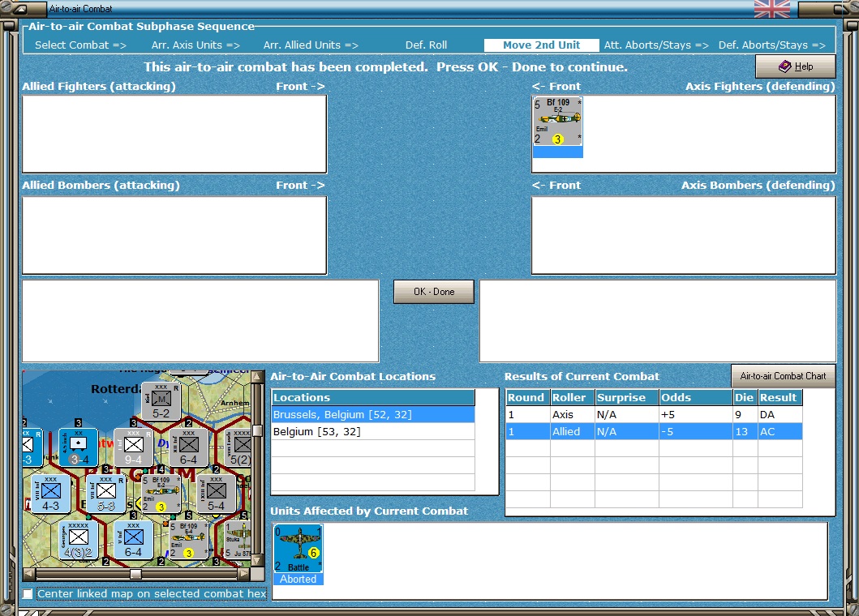Click the Stuka Ju 87 counter on map
The height and width of the screenshot is (616, 859).
[238, 539]
